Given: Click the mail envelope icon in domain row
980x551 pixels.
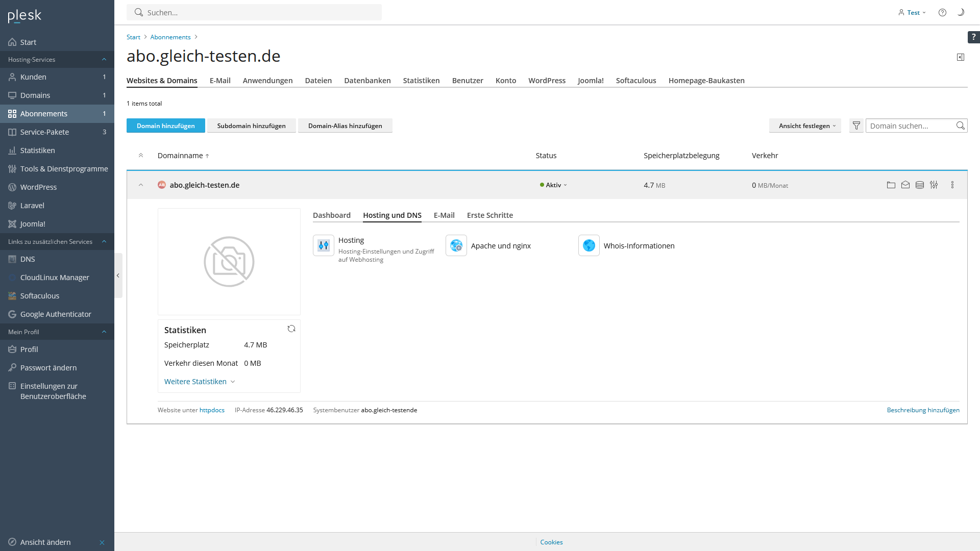Looking at the screenshot, I should point(905,185).
